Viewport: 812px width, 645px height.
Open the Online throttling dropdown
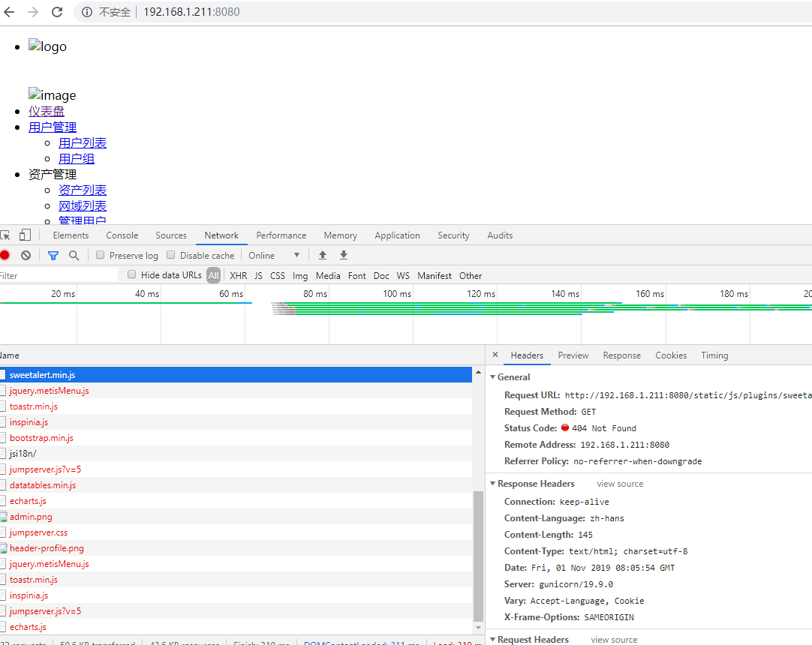(274, 255)
